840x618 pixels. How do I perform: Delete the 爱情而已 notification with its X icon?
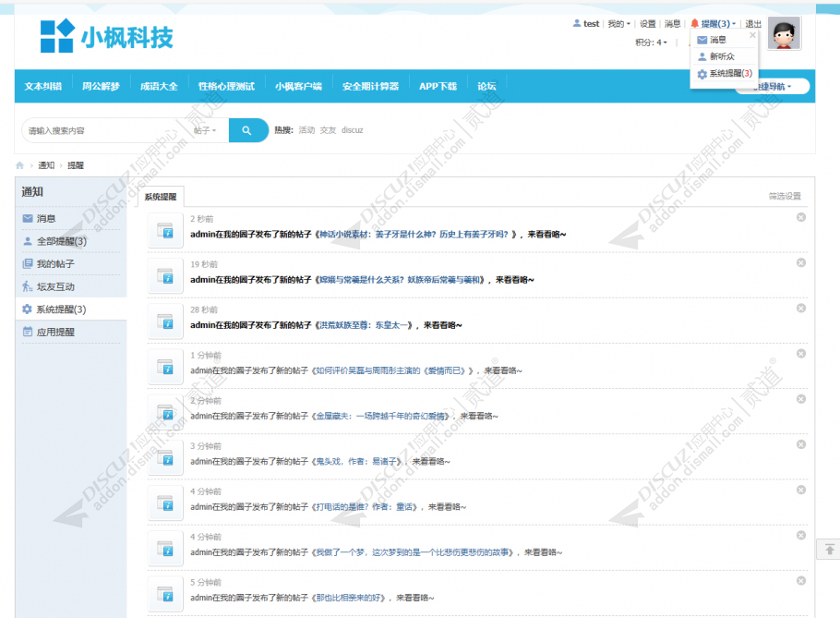[x=801, y=354]
